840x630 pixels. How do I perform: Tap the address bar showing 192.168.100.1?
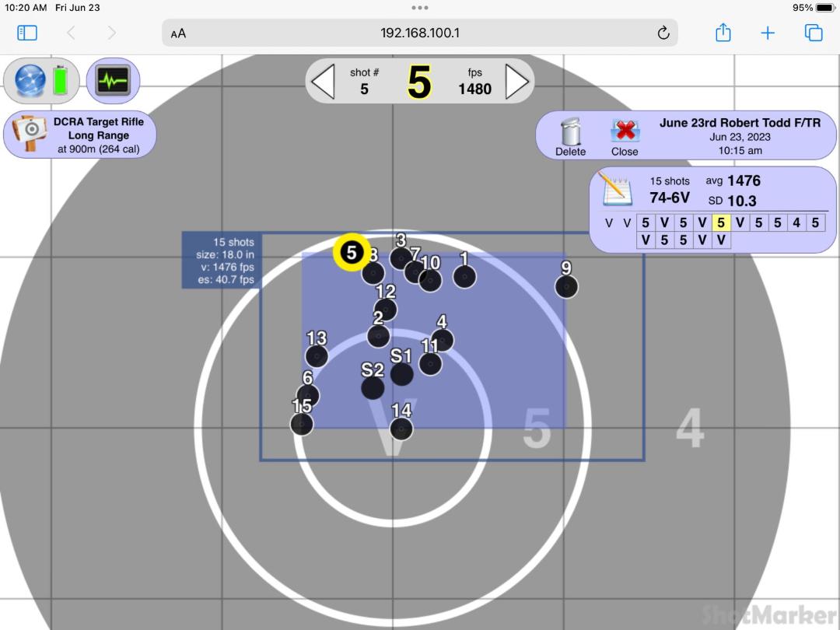tap(419, 33)
